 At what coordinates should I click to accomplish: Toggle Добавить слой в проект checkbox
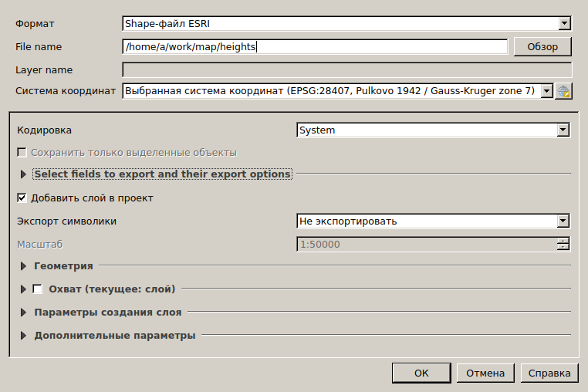[22, 198]
